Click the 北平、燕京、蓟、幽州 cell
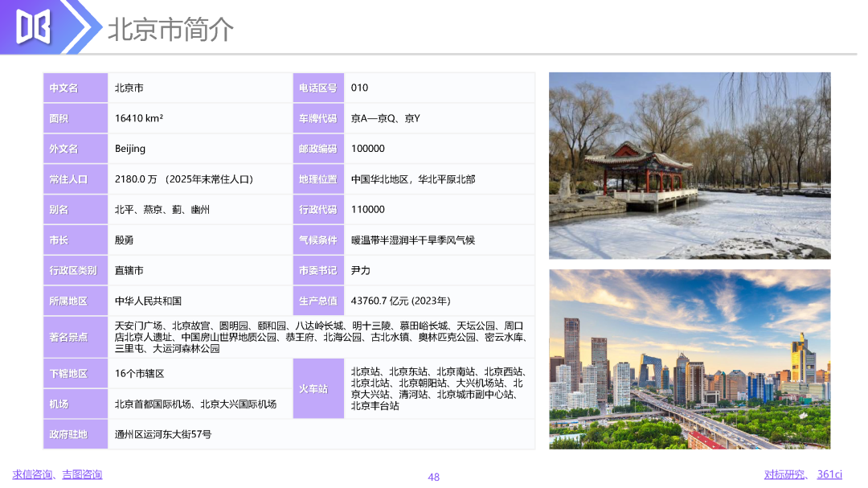Image resolution: width=868 pixels, height=488 pixels. 200,209
